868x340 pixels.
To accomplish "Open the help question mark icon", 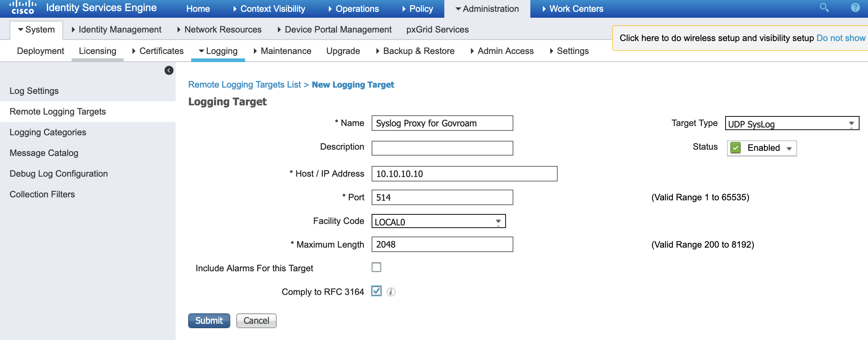I will tap(855, 8).
